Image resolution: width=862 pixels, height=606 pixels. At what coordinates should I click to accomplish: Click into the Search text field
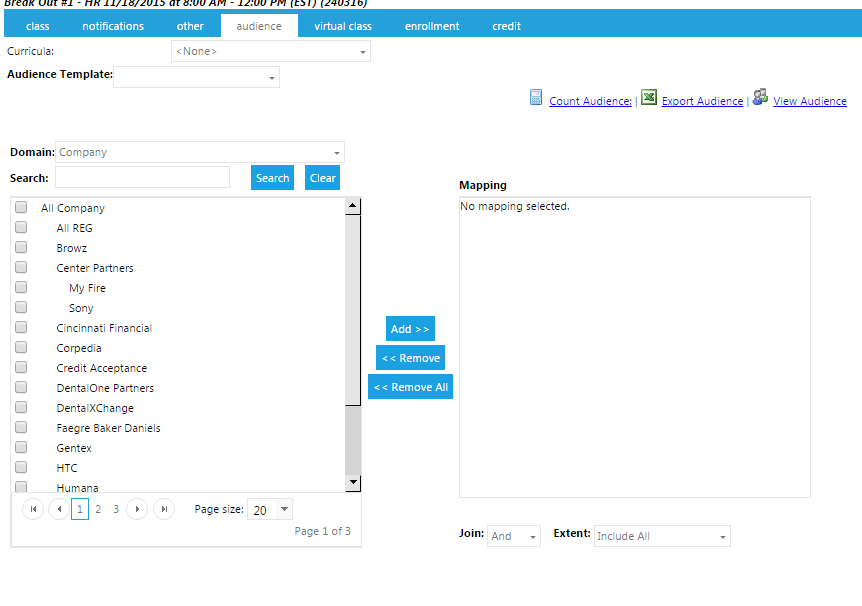coord(142,178)
